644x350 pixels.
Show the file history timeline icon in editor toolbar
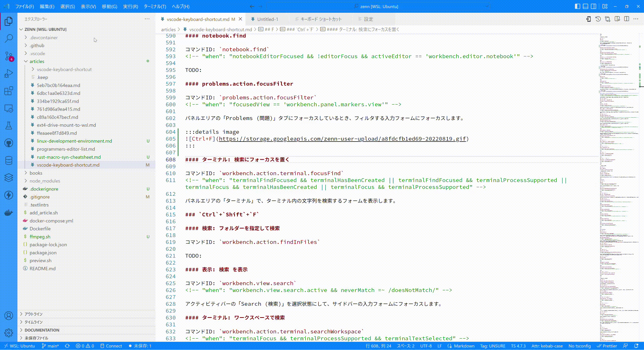click(598, 19)
